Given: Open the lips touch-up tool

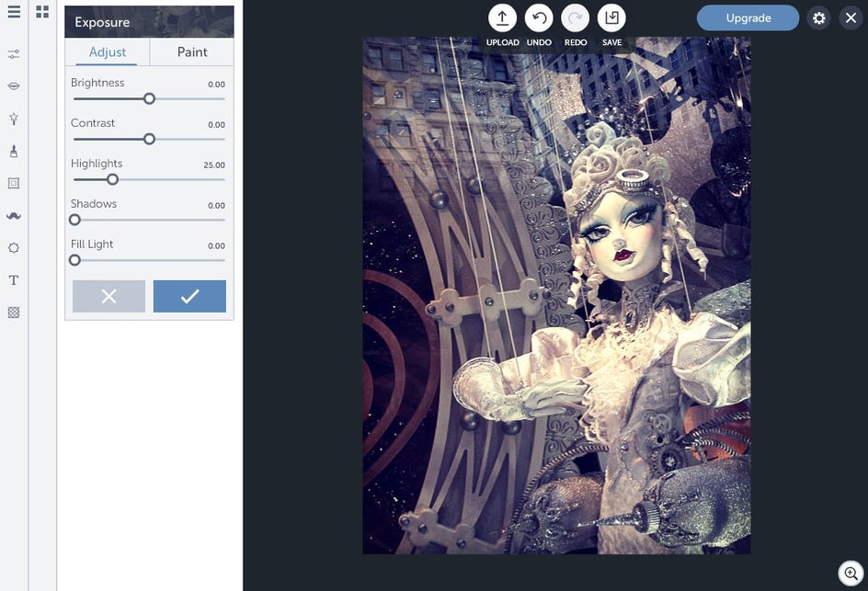Looking at the screenshot, I should click(x=14, y=85).
